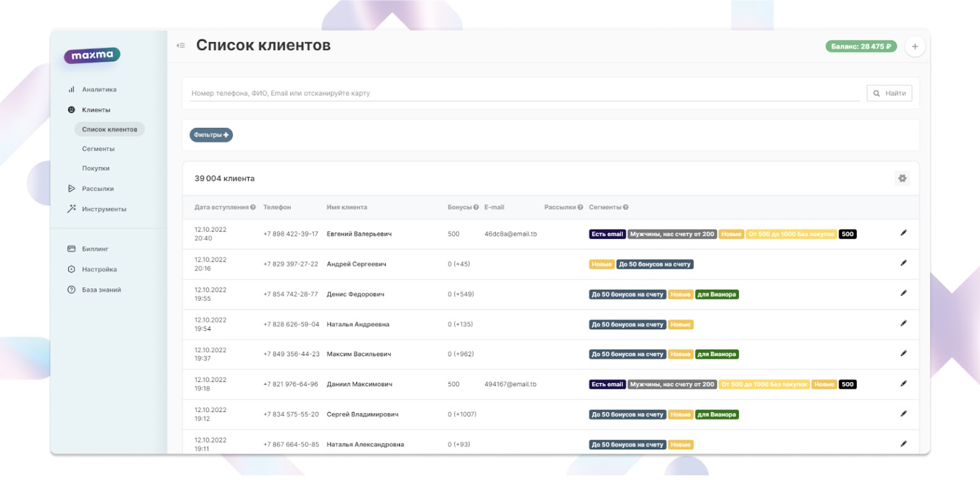Click the plus icon next to the balance
Image resolution: width=980 pixels, height=480 pixels.
coord(914,47)
